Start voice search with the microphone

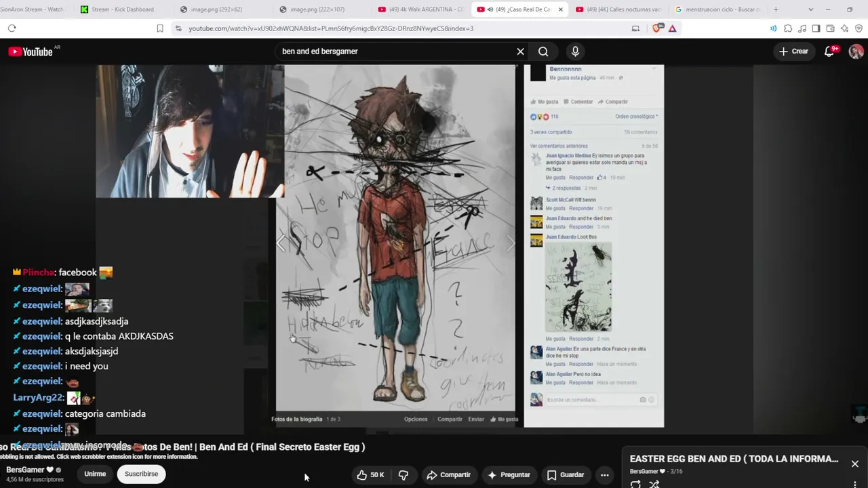coord(575,52)
